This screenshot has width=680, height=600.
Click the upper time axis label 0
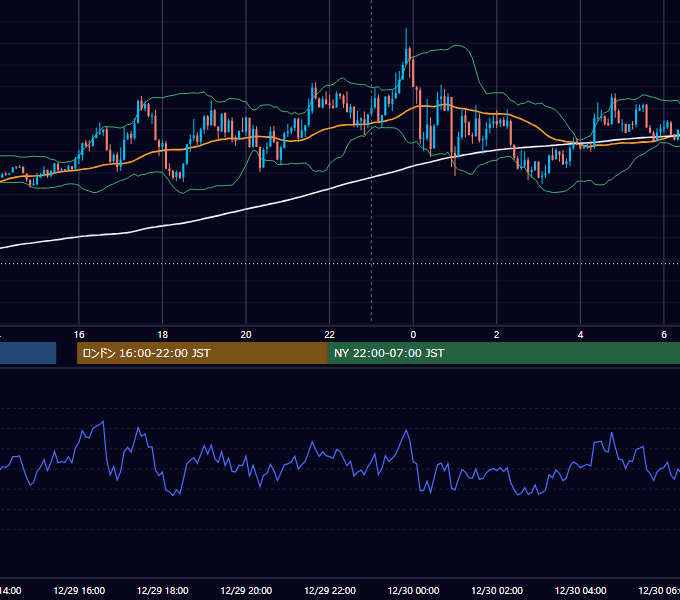[413, 334]
